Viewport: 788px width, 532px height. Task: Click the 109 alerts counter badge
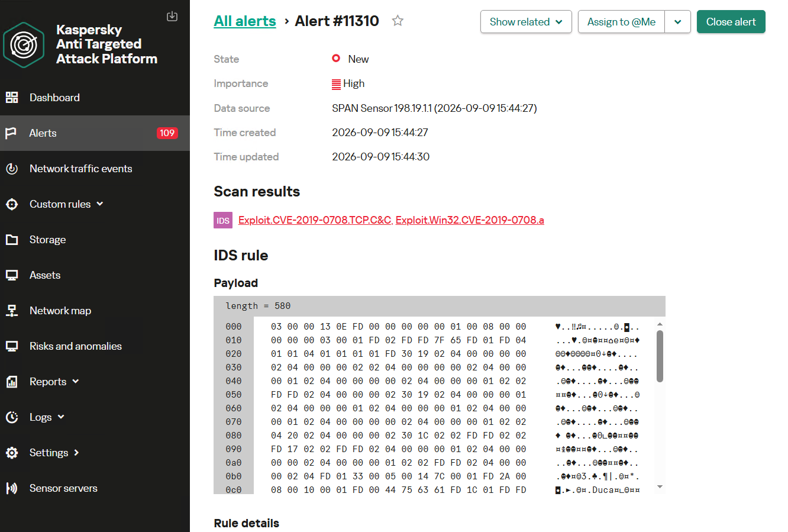pos(167,133)
